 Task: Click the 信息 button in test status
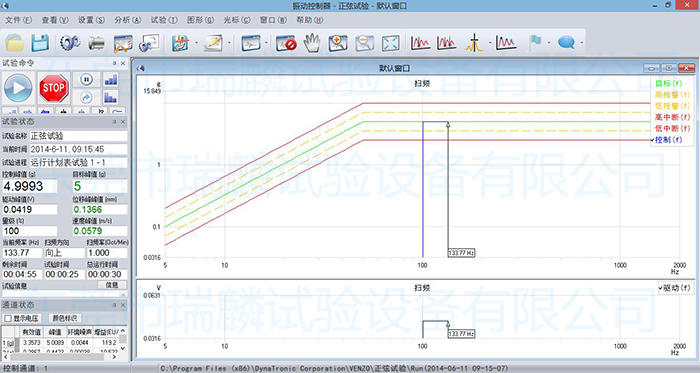point(111,286)
